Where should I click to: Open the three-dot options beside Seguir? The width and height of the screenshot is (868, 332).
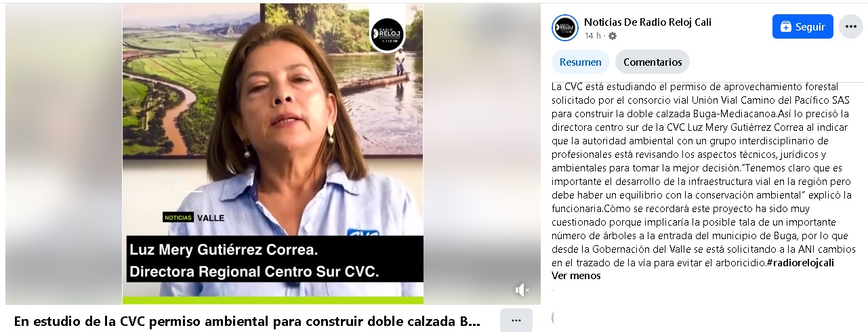click(850, 26)
